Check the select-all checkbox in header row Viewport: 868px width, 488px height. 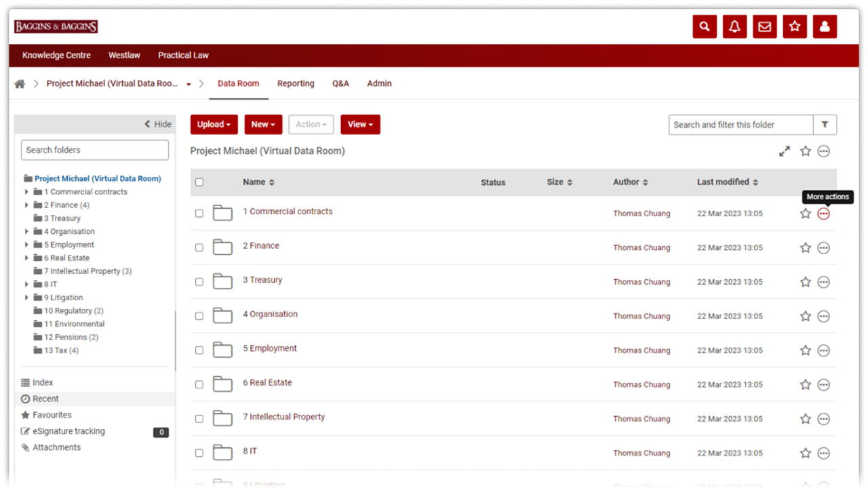click(x=199, y=182)
